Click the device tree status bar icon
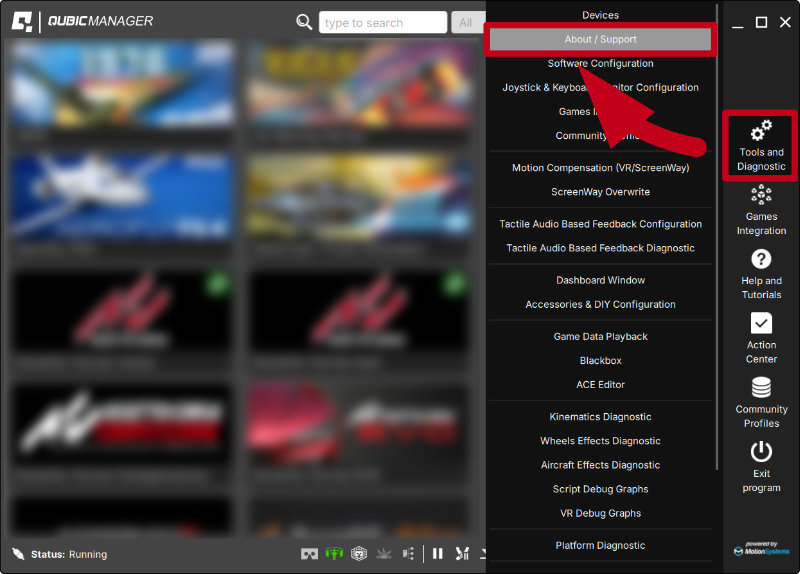The height and width of the screenshot is (574, 800). [x=408, y=554]
